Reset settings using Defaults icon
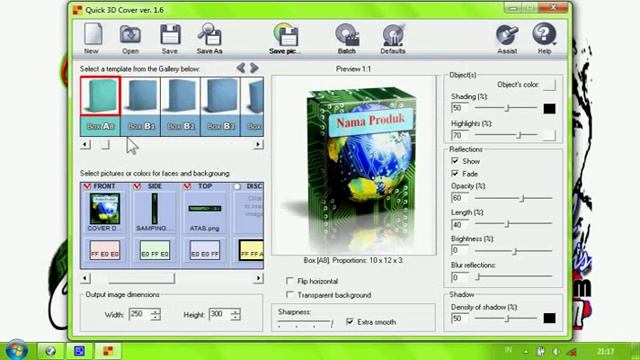The height and width of the screenshot is (360, 640). coord(393,35)
